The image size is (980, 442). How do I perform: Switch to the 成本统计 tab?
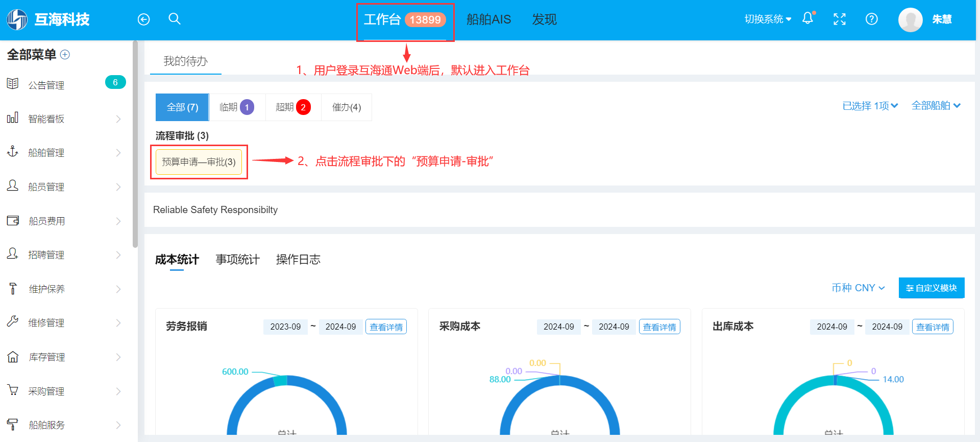[177, 260]
